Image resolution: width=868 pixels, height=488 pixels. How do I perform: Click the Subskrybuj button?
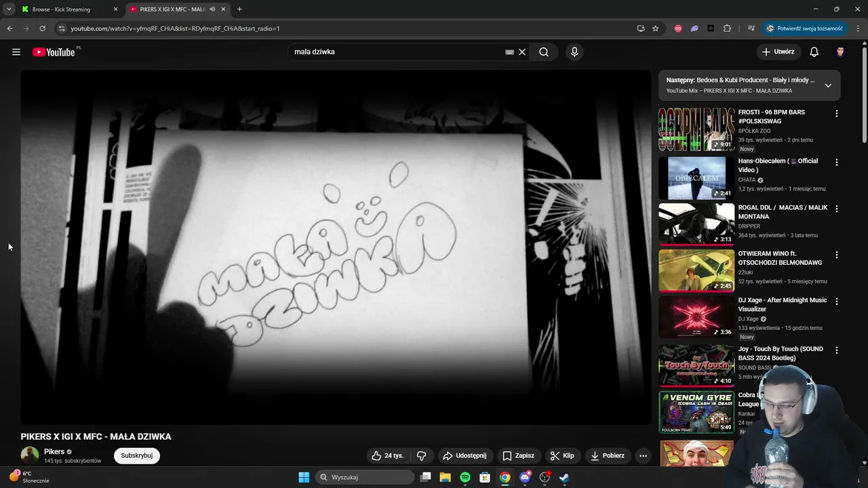137,455
